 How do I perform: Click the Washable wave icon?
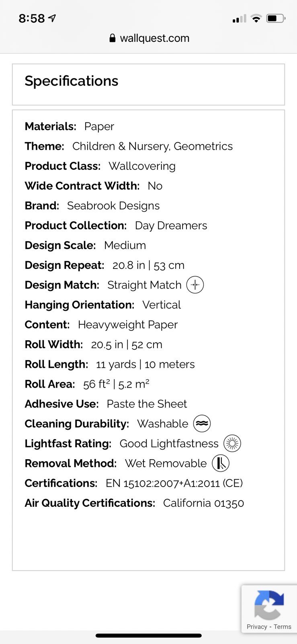pyautogui.click(x=202, y=423)
